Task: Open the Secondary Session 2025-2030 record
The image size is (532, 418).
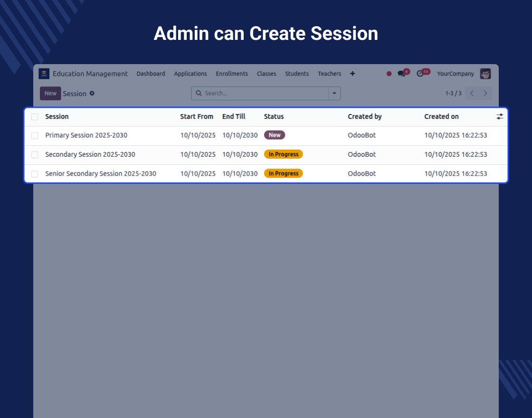Action: (x=90, y=154)
